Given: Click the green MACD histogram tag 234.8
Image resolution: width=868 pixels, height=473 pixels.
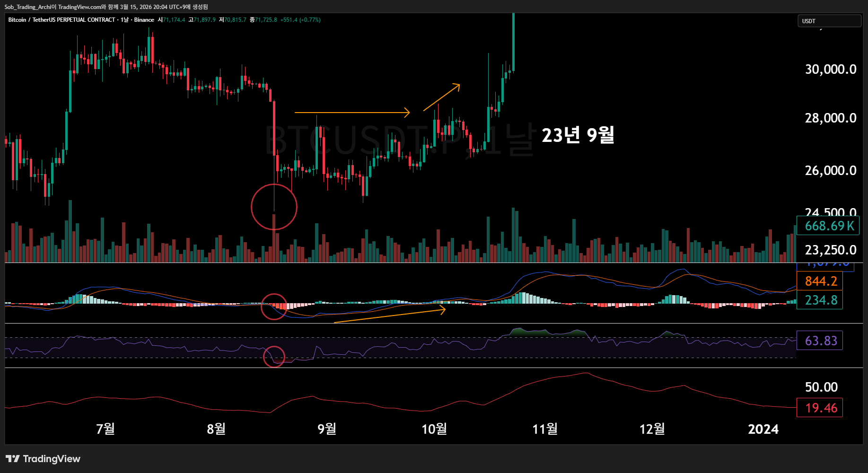Looking at the screenshot, I should coord(820,300).
